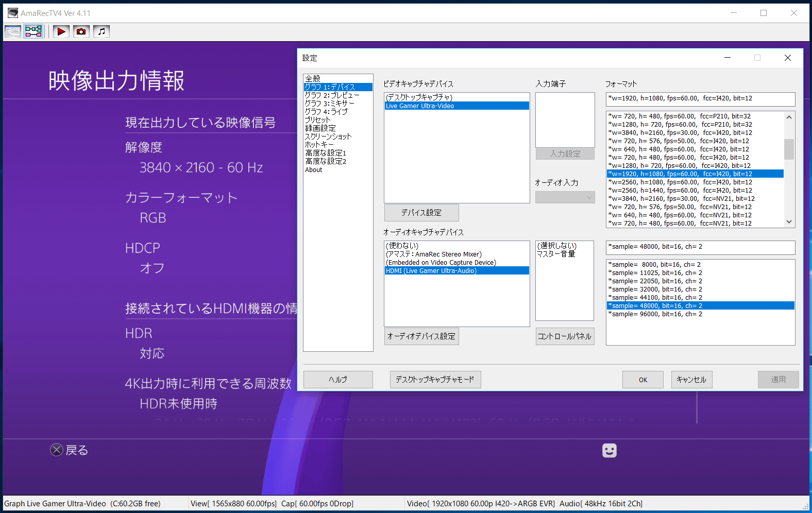Select w=3840 h=2160 fcc=I420 format
This screenshot has height=513, width=812.
point(695,132)
